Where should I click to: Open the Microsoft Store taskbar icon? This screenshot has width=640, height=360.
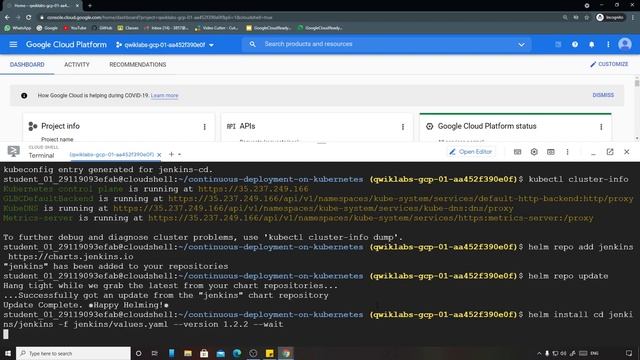click(204, 353)
